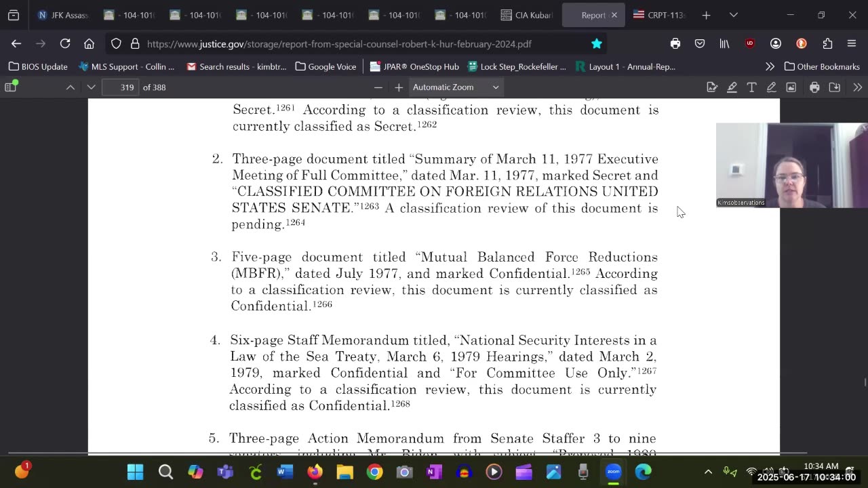868x488 pixels.
Task: Toggle the bookmark star for this page
Action: [x=597, y=43]
